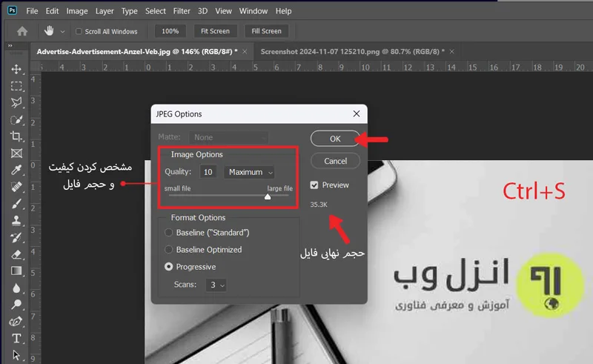593x364 pixels.
Task: Go to the Home screen icon
Action: 22,31
